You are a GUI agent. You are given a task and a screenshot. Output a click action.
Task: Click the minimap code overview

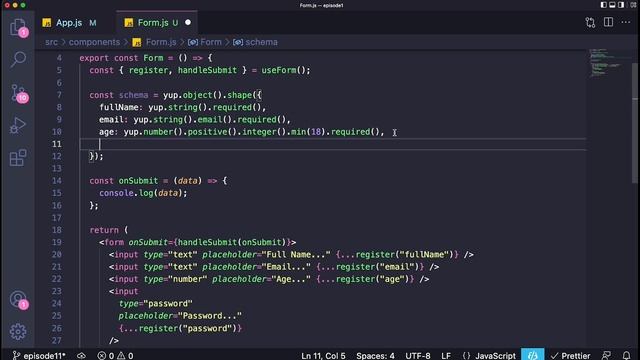(x=605, y=63)
